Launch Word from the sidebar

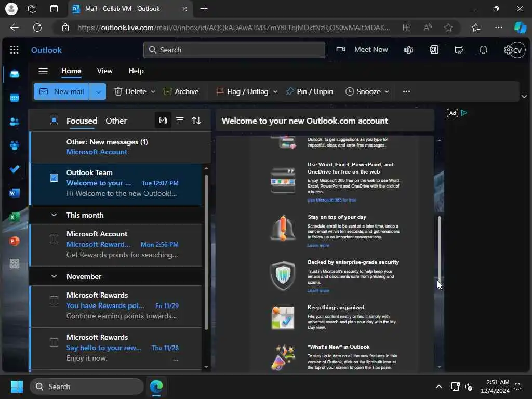coord(14,193)
